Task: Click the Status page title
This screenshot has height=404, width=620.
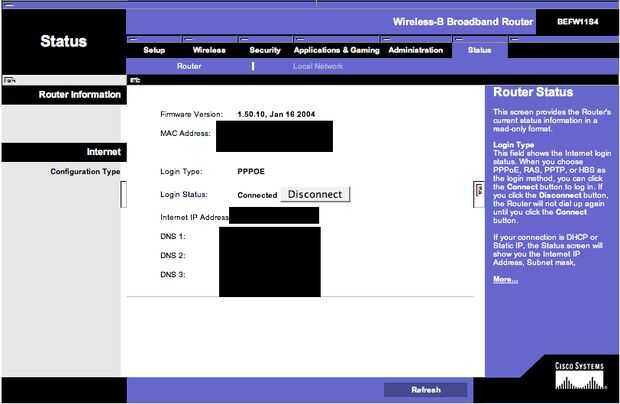Action: pos(64,41)
